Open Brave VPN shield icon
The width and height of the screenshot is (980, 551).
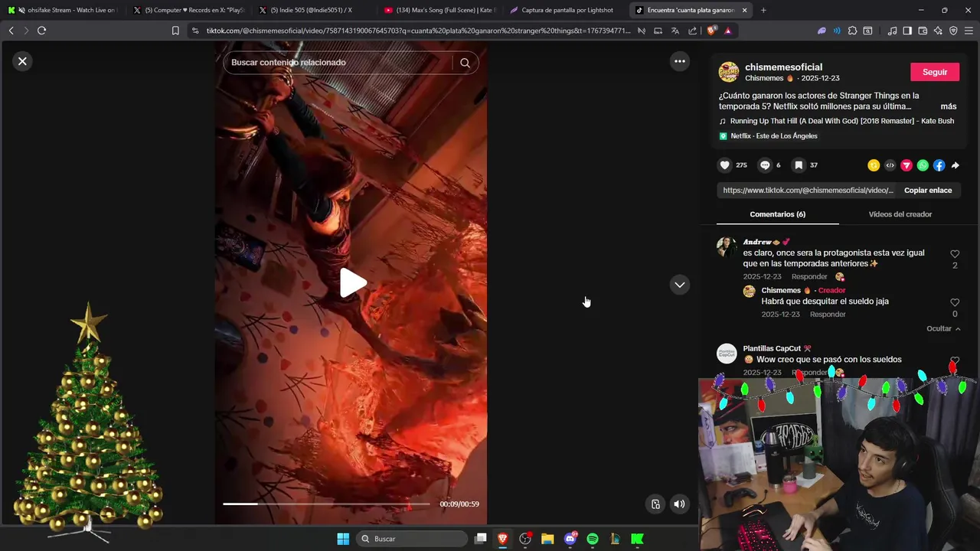(953, 31)
